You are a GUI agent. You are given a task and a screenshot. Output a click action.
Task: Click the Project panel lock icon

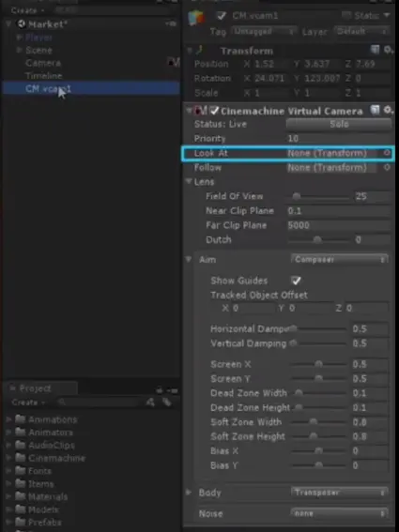pos(160,390)
